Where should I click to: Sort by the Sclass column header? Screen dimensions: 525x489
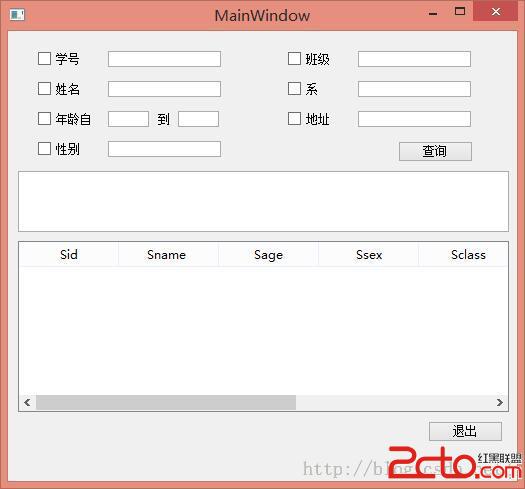point(463,255)
